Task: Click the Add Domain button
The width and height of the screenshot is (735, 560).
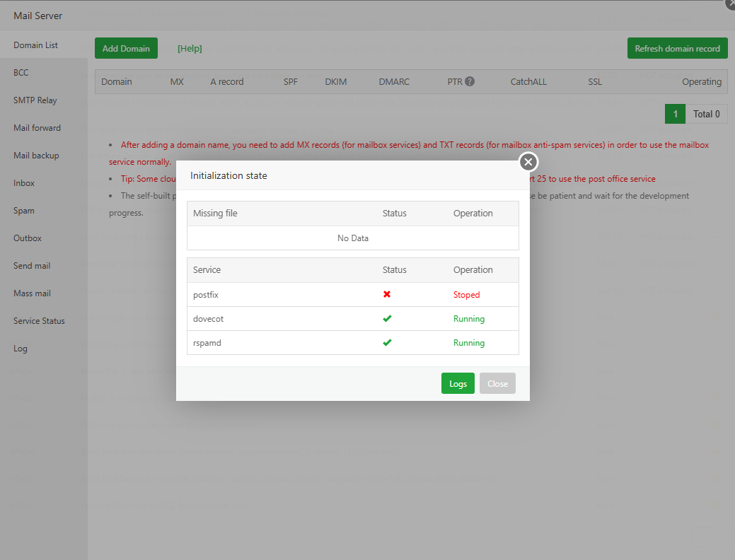Action: coord(126,49)
